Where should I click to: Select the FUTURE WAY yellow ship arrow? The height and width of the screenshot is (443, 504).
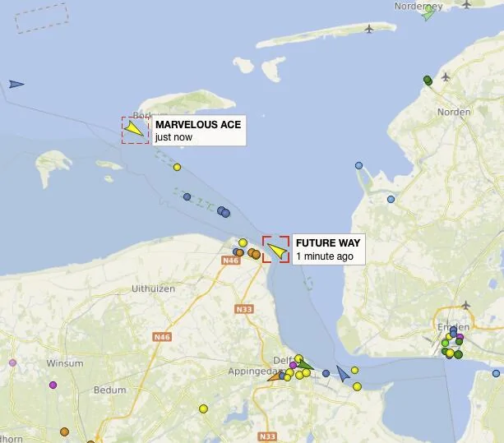click(x=278, y=251)
